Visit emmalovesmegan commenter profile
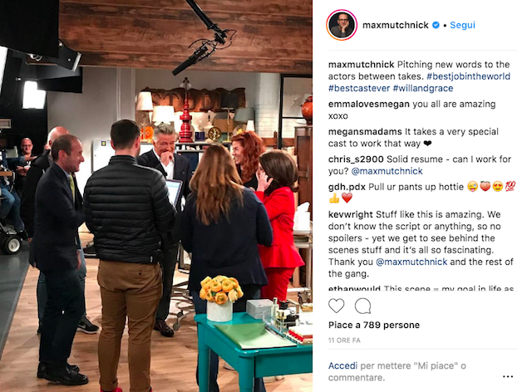The image size is (532, 392). pyautogui.click(x=369, y=104)
